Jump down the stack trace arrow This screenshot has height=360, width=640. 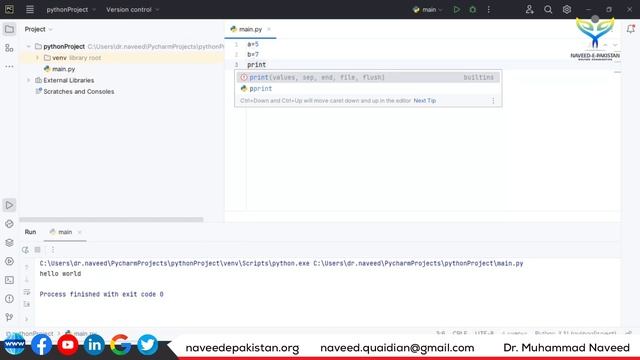[27, 280]
